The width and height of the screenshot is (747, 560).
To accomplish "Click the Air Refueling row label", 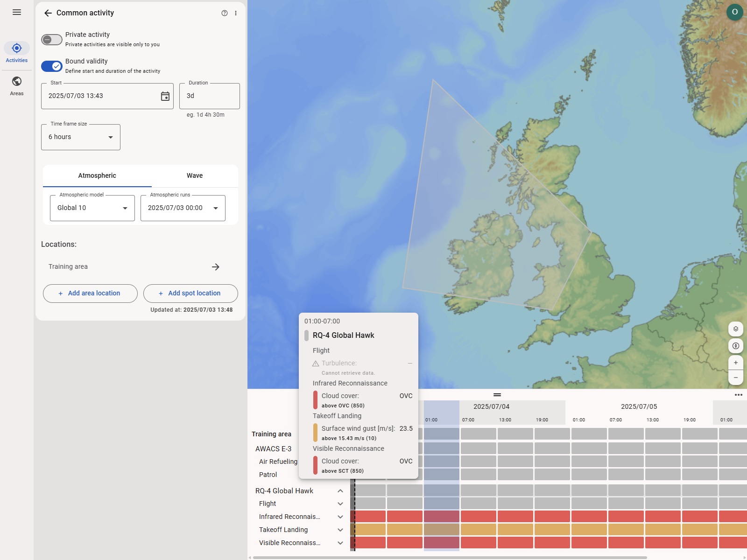I will pyautogui.click(x=278, y=462).
